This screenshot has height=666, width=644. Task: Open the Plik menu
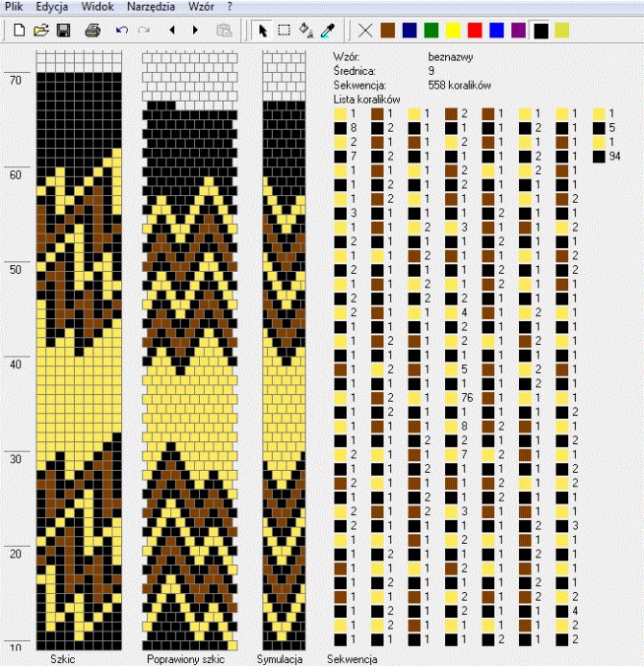pos(14,7)
